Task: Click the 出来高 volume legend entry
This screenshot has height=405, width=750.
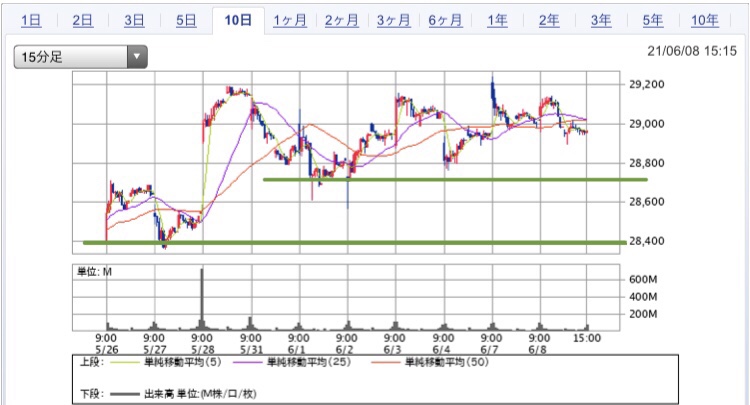Action: tap(200, 394)
